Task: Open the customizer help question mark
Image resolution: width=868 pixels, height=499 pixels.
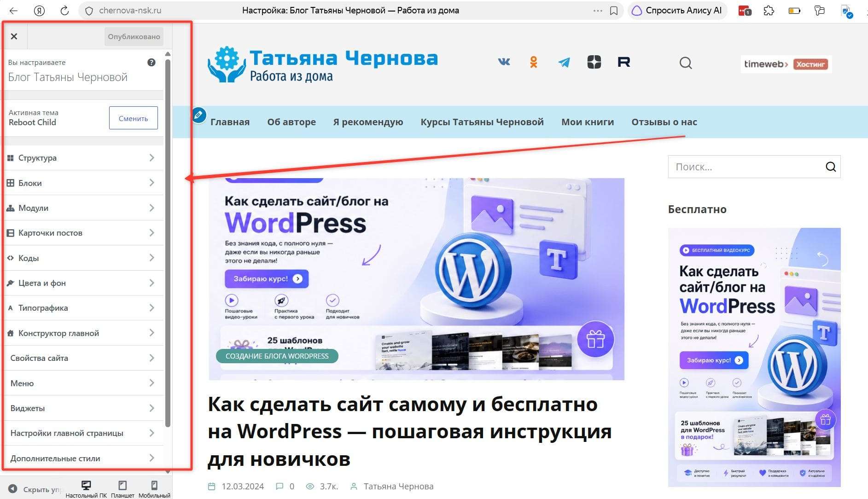Action: click(151, 63)
